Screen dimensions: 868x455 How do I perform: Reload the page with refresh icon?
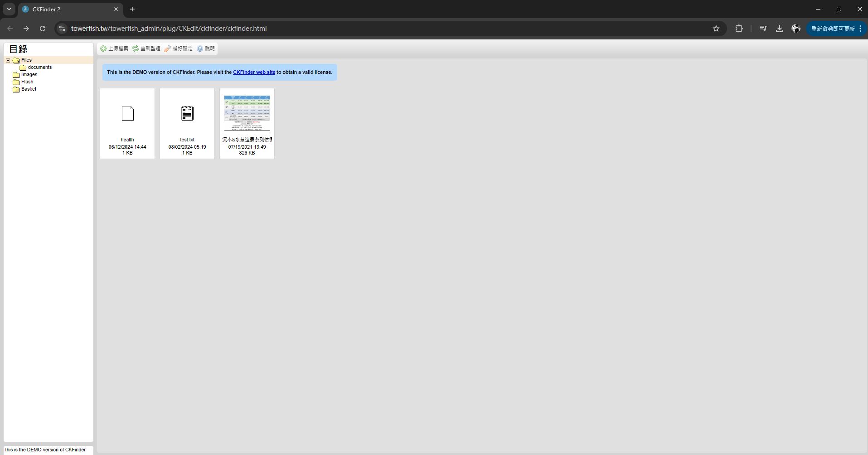coord(43,29)
